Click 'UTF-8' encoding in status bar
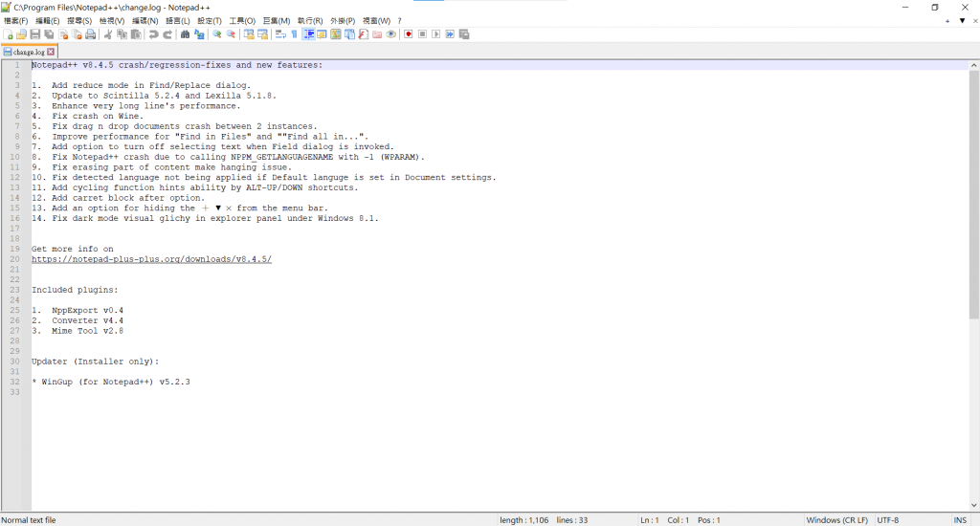This screenshot has height=526, width=980. pos(887,519)
